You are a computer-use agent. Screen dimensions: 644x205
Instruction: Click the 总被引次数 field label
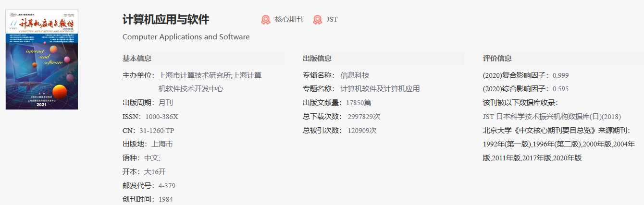pos(322,131)
